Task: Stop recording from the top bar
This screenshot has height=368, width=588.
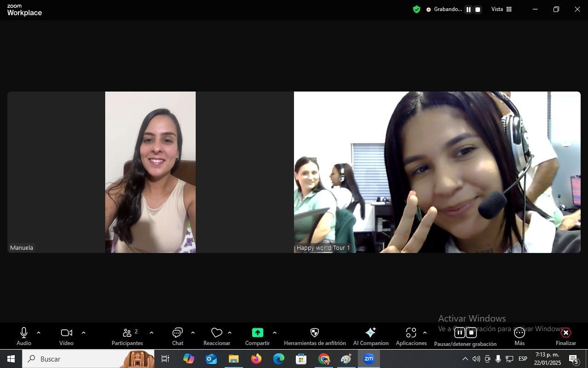Action: click(x=478, y=9)
